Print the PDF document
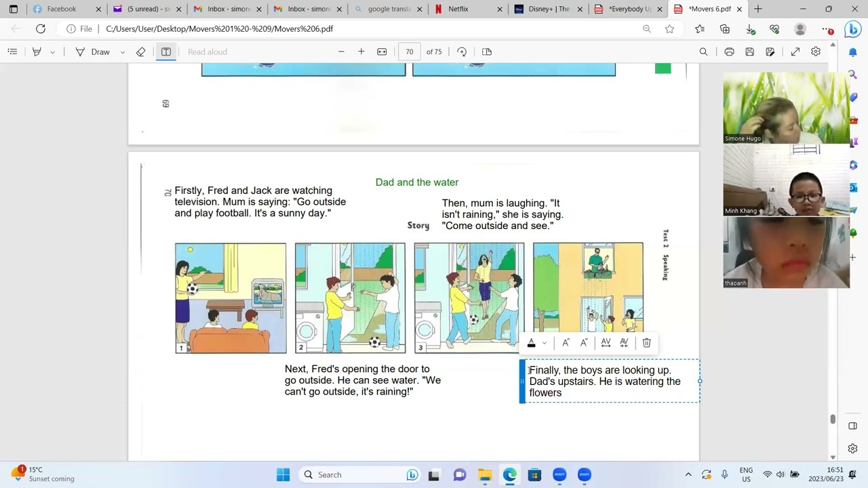This screenshot has height=488, width=868. 729,52
